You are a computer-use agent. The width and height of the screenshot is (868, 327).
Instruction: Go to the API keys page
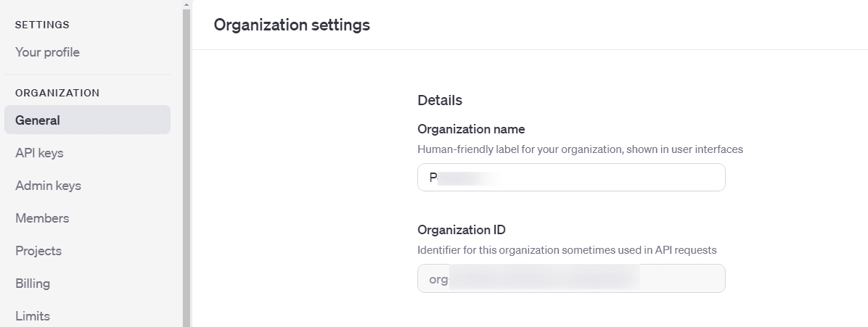click(x=39, y=153)
